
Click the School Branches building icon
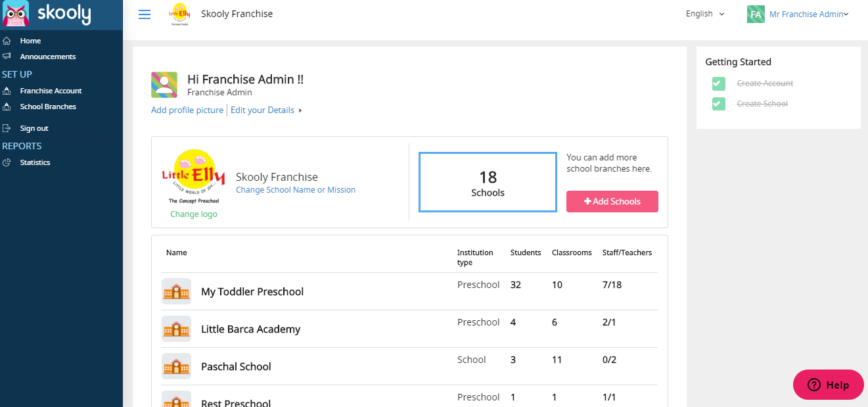pos(7,107)
